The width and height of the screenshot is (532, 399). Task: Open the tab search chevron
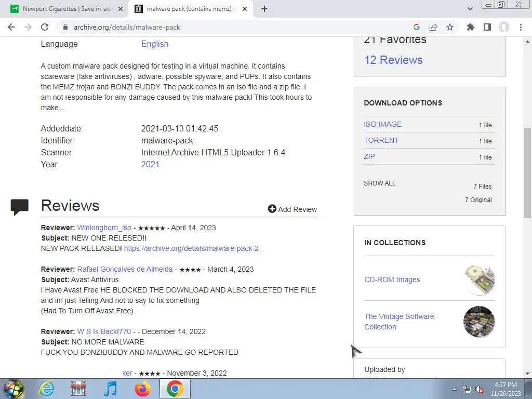tap(470, 9)
